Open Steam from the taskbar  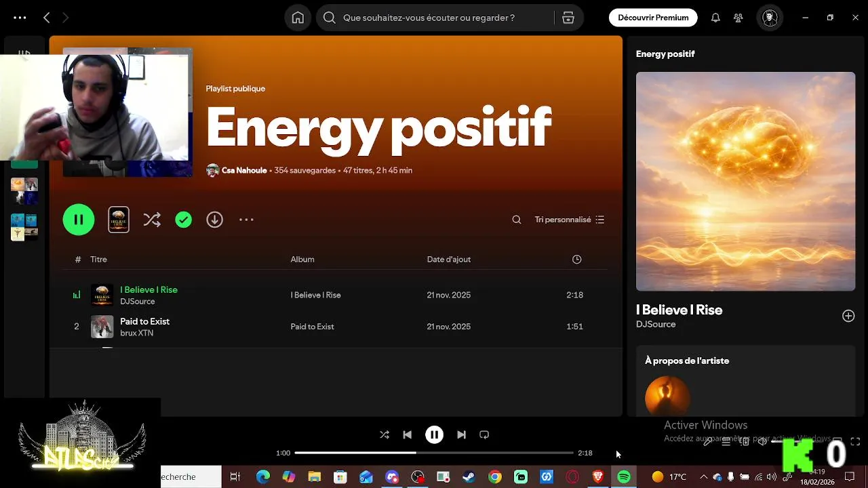coord(469,477)
